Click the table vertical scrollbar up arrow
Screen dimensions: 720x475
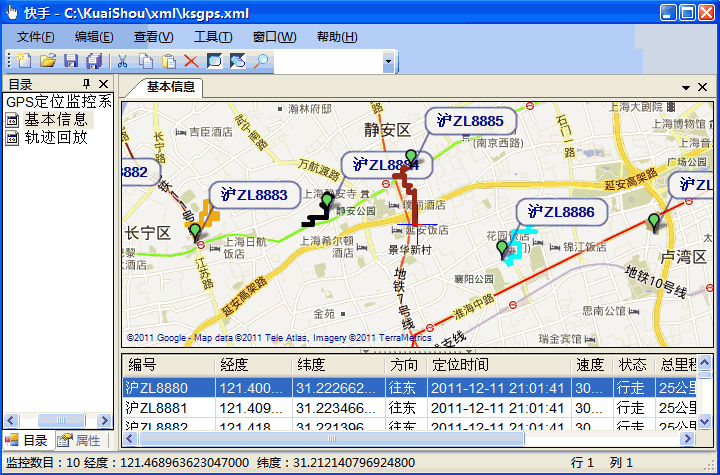pyautogui.click(x=704, y=362)
